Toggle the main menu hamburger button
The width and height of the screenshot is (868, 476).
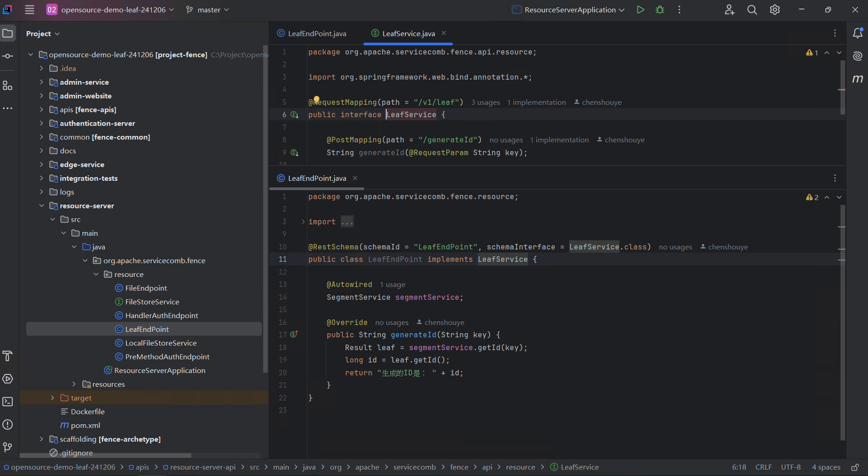coord(30,10)
